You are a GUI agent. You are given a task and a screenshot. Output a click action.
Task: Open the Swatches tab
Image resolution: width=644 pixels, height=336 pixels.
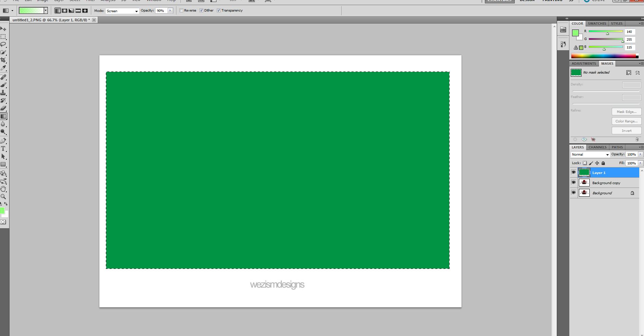click(x=597, y=23)
